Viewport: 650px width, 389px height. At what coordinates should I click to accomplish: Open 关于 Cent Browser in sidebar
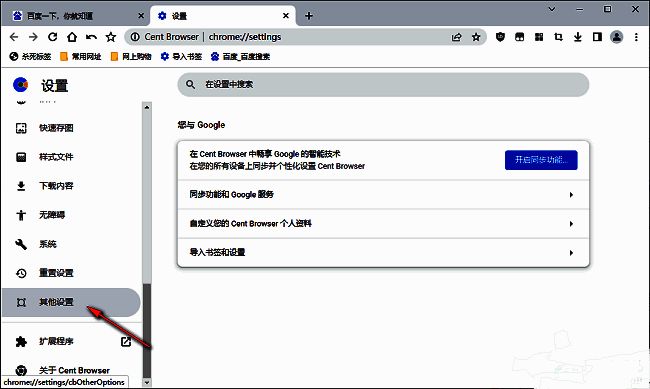(x=71, y=370)
